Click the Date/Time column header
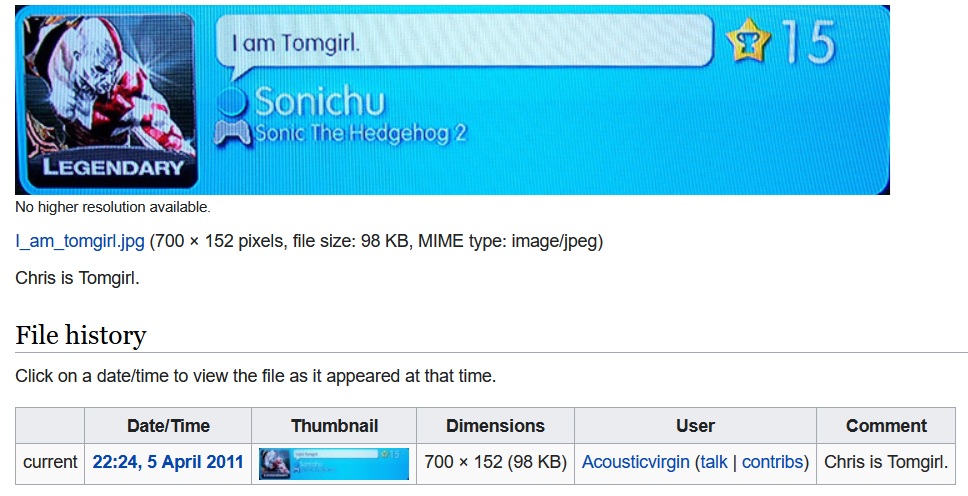968x496 pixels. point(167,426)
